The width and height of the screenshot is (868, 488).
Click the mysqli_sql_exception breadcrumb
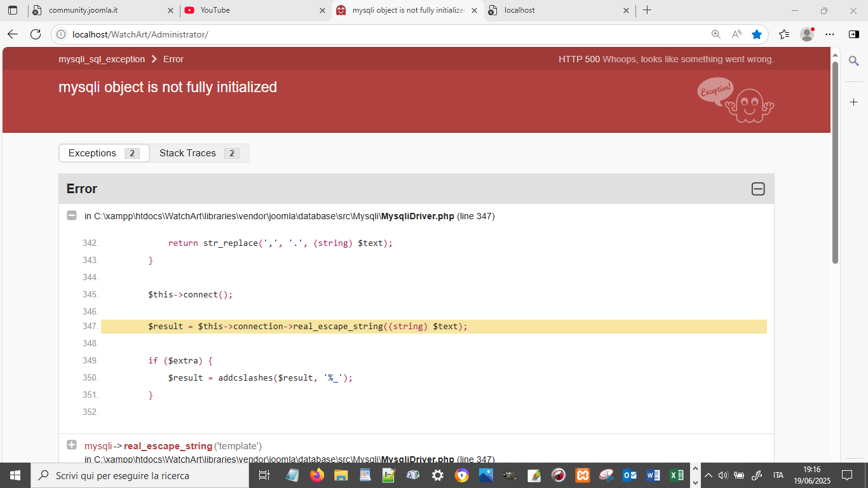tap(102, 59)
